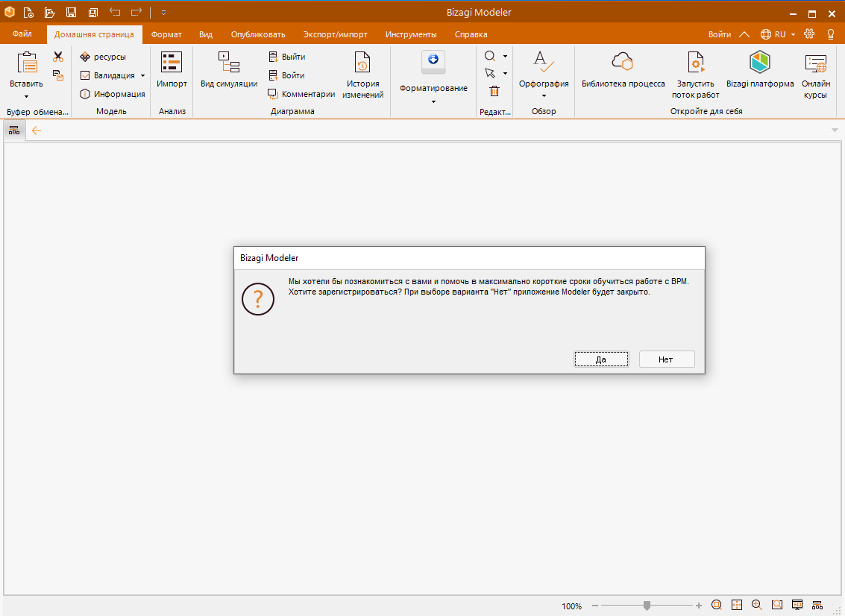
Task: Redo the last action
Action: [136, 12]
